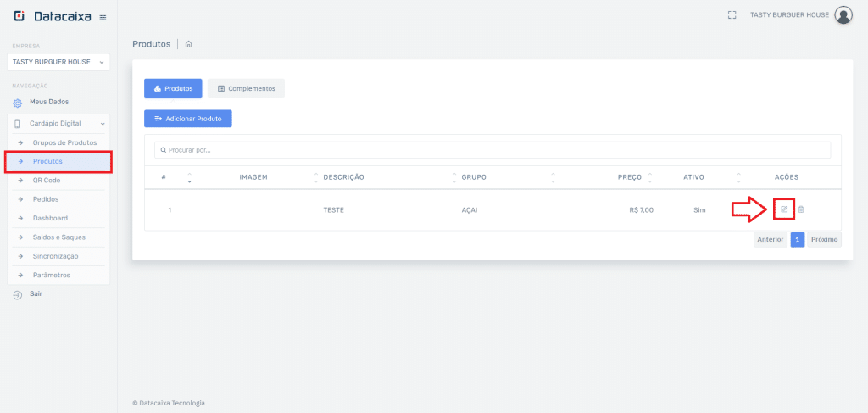The width and height of the screenshot is (868, 413).
Task: Open the TASTY BURGUER HOUSE company dropdown
Action: [58, 62]
